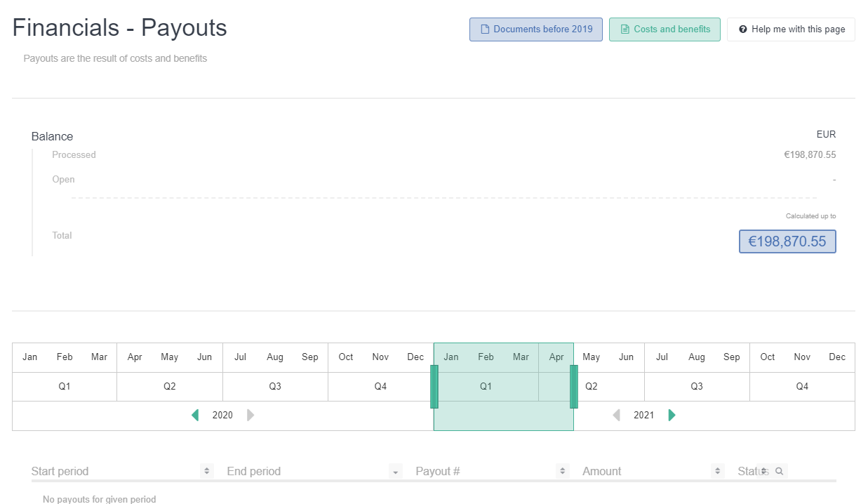Viewport: 868px width, 504px height.
Task: Click Help me with this page
Action: [x=791, y=29]
